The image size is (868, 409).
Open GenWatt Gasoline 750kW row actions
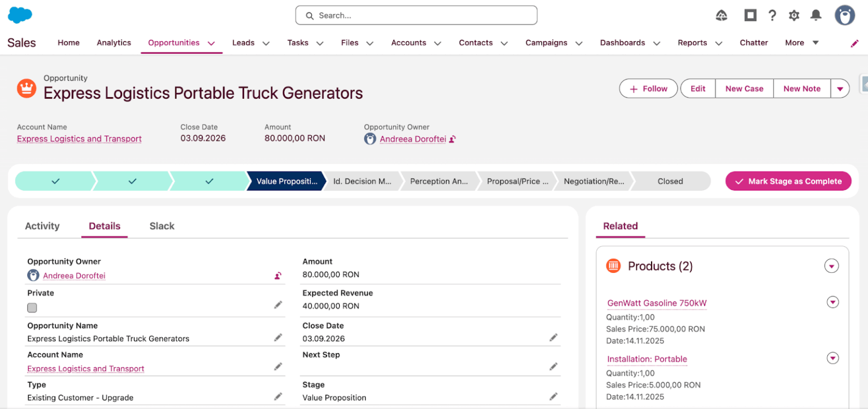tap(832, 302)
